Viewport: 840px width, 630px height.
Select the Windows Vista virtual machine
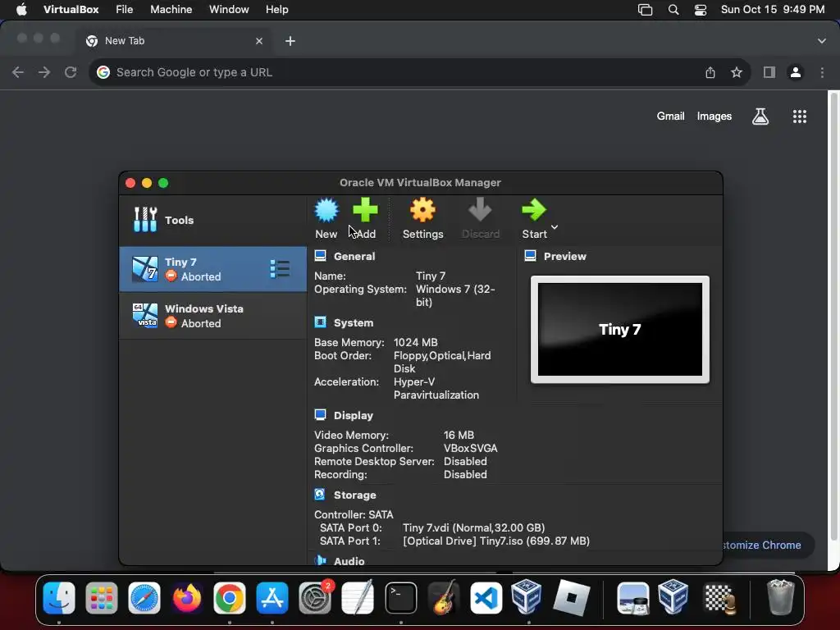pos(212,316)
